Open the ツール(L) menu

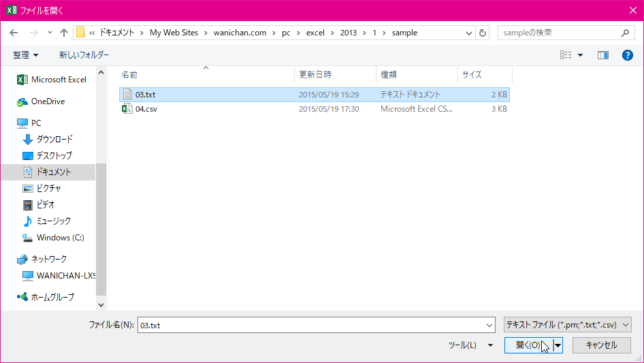470,345
